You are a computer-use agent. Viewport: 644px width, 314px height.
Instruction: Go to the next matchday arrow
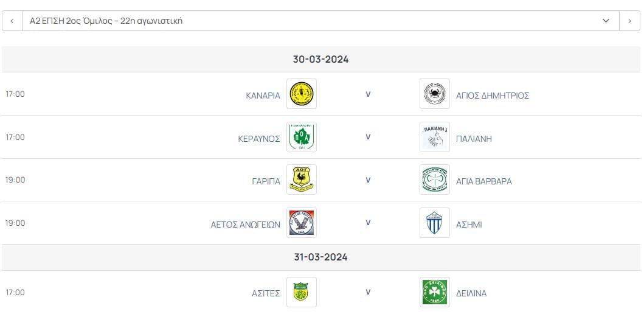[x=629, y=21]
